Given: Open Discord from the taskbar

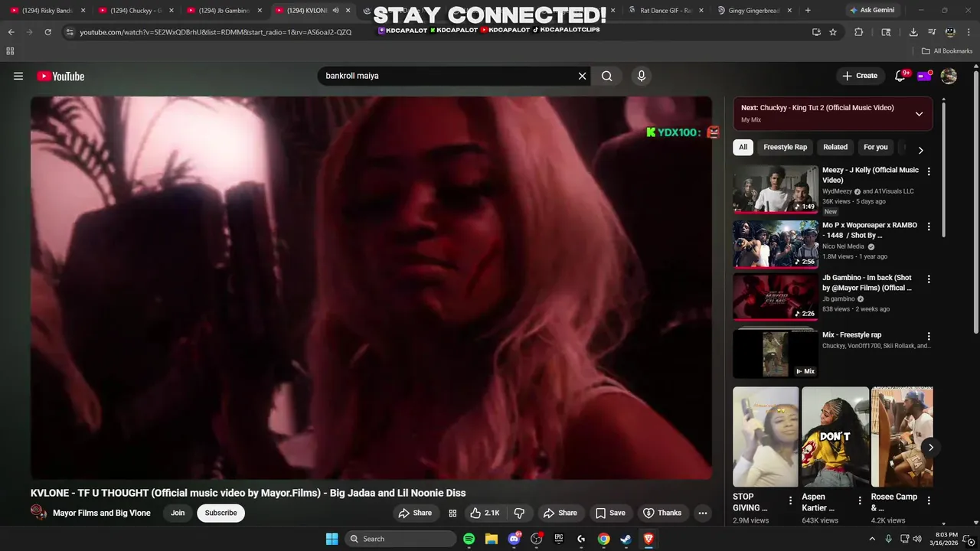Looking at the screenshot, I should [514, 539].
